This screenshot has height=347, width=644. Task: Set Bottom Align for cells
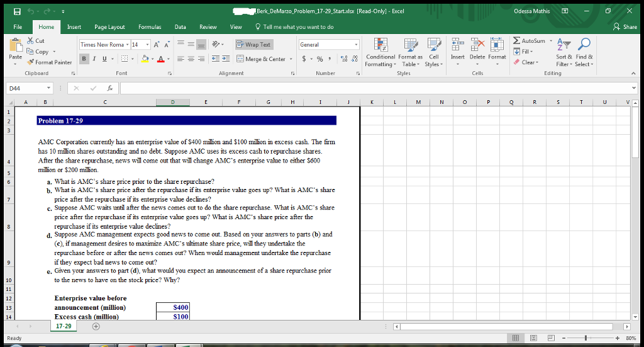[x=201, y=45]
